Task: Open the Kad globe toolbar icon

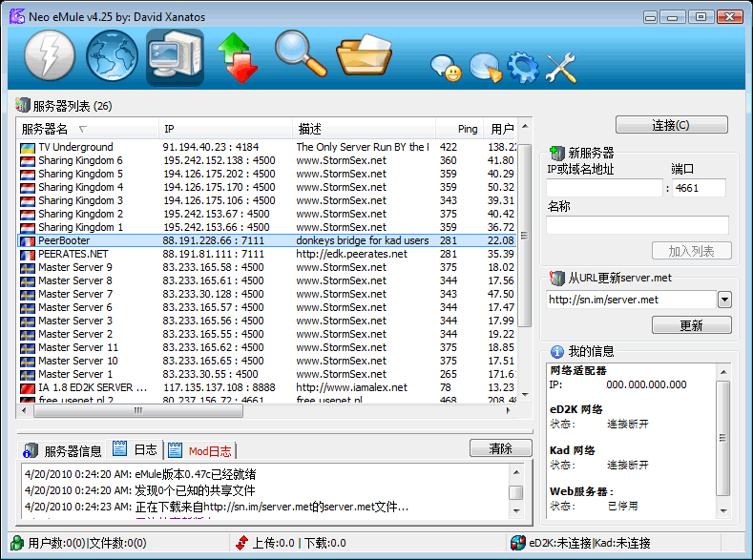Action: coord(112,55)
